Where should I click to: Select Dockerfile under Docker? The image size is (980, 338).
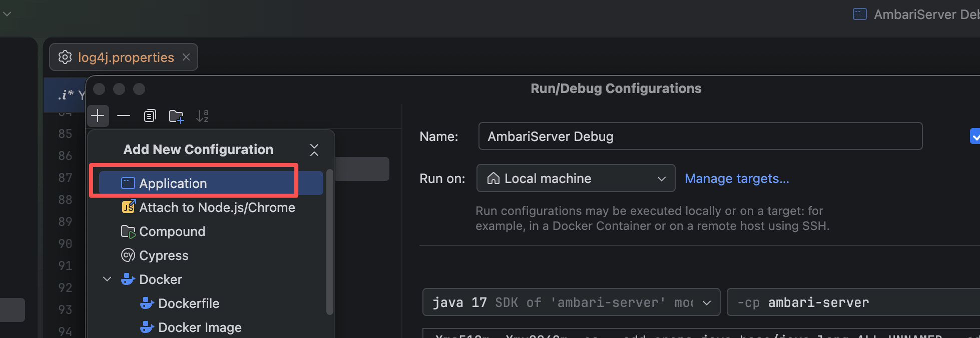pyautogui.click(x=188, y=303)
